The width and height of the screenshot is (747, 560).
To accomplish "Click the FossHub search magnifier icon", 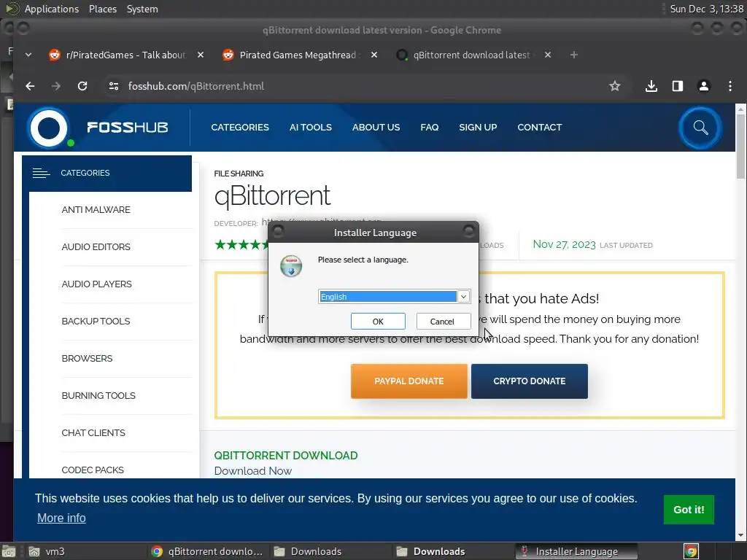I will (x=700, y=128).
